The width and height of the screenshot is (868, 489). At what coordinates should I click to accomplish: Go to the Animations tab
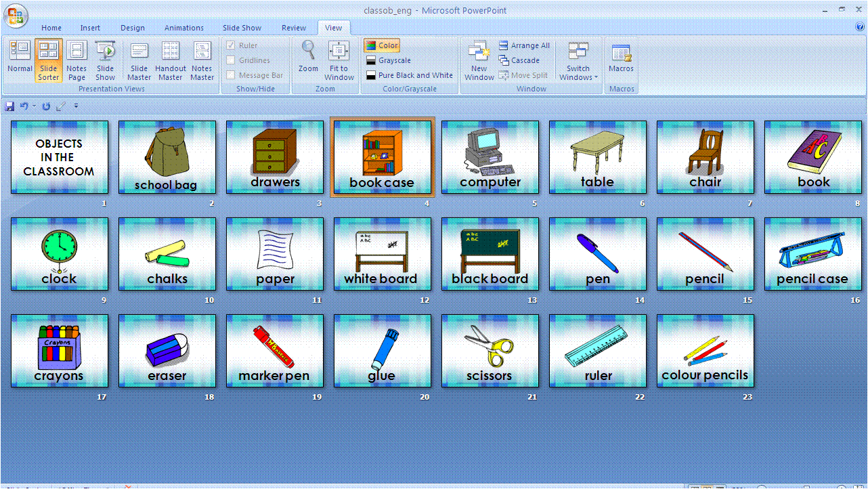point(184,28)
